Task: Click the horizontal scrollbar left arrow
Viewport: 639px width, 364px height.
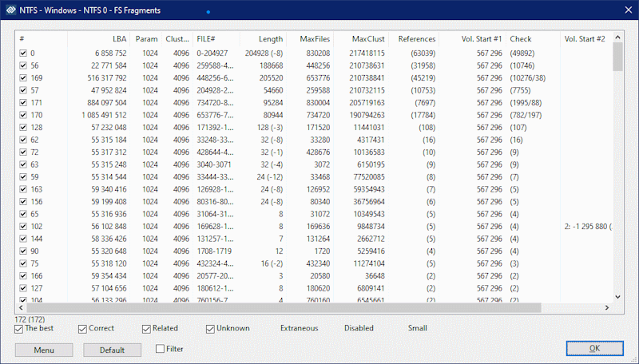Action: pos(21,308)
